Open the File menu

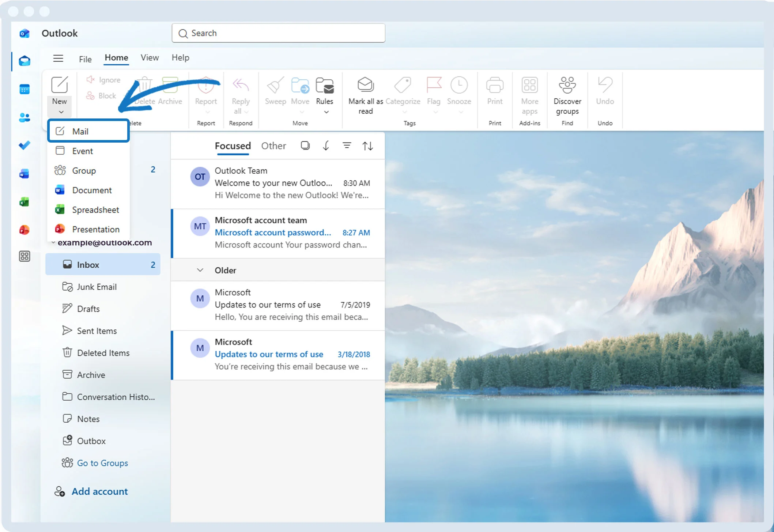pyautogui.click(x=85, y=59)
